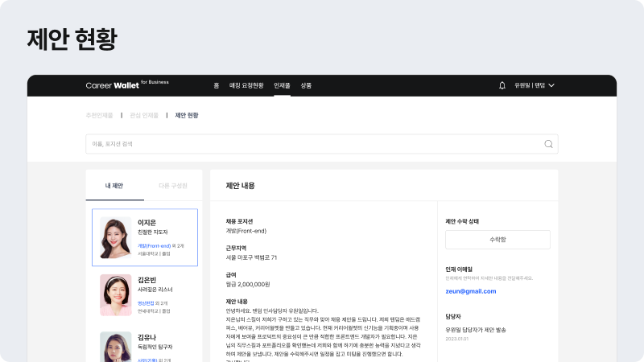Expand the 유원일 account dropdown
The image size is (644, 362).
click(x=535, y=85)
